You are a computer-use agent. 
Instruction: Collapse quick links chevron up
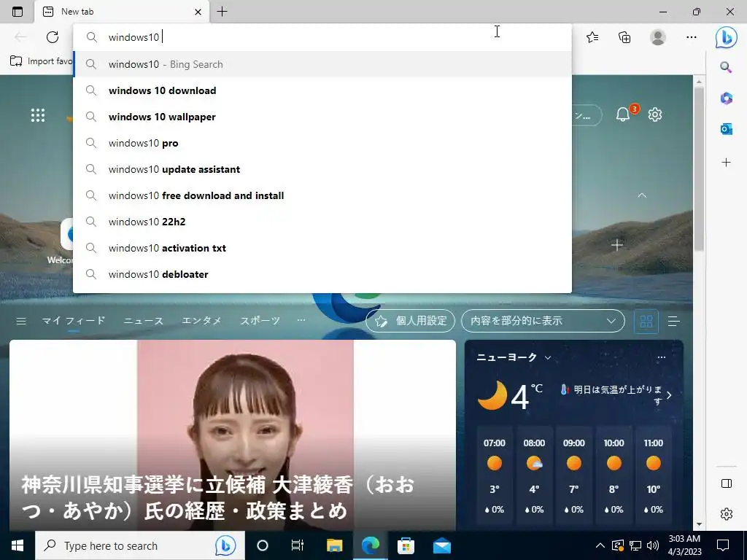(642, 195)
